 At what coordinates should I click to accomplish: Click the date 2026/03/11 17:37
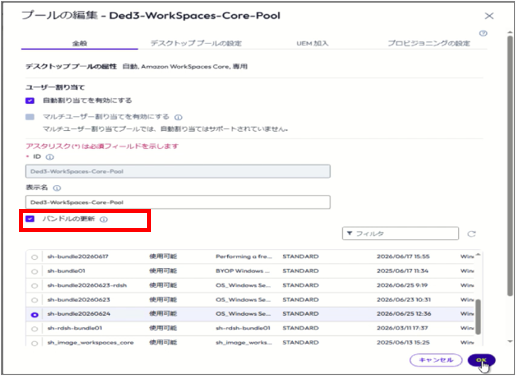click(402, 328)
